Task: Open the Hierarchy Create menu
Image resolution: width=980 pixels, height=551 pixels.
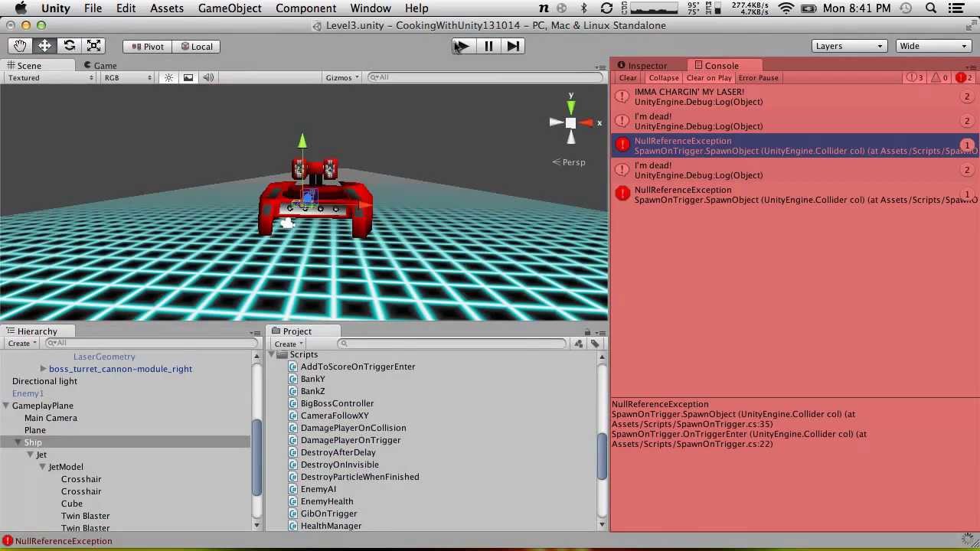Action: (21, 344)
